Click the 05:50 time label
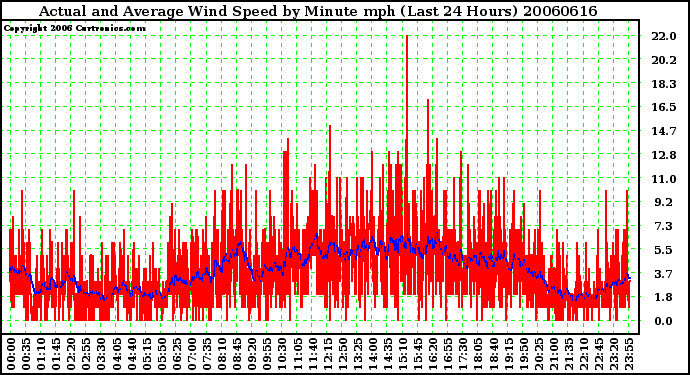This screenshot has width=690, height=375. 162,354
